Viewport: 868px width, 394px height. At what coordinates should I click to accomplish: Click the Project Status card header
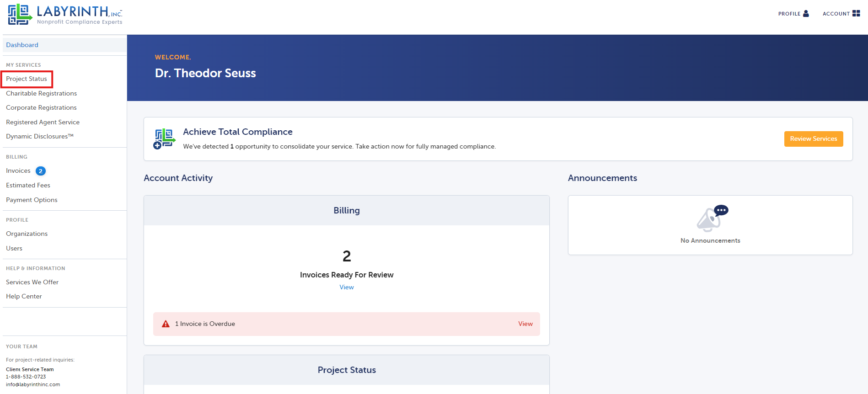click(x=347, y=370)
